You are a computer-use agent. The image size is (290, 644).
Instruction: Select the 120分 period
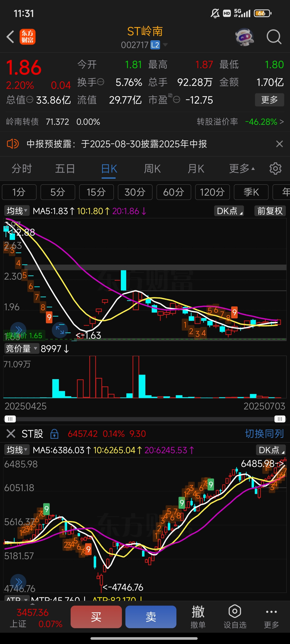pos(212,192)
